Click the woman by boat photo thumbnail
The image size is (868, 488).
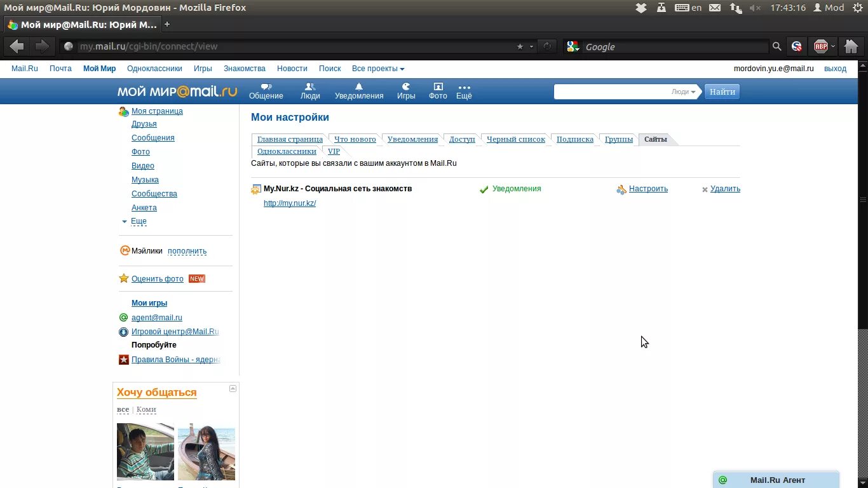(207, 452)
